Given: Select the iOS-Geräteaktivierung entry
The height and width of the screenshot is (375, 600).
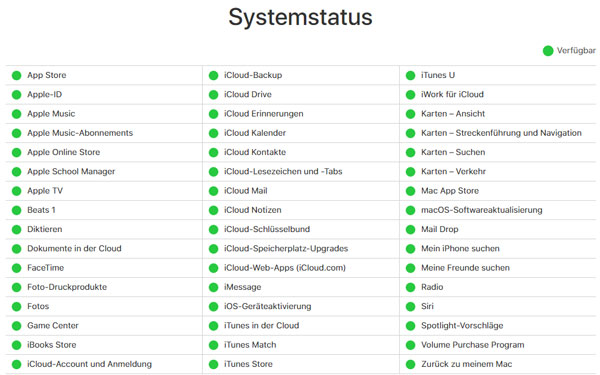Looking at the screenshot, I should (x=268, y=306).
